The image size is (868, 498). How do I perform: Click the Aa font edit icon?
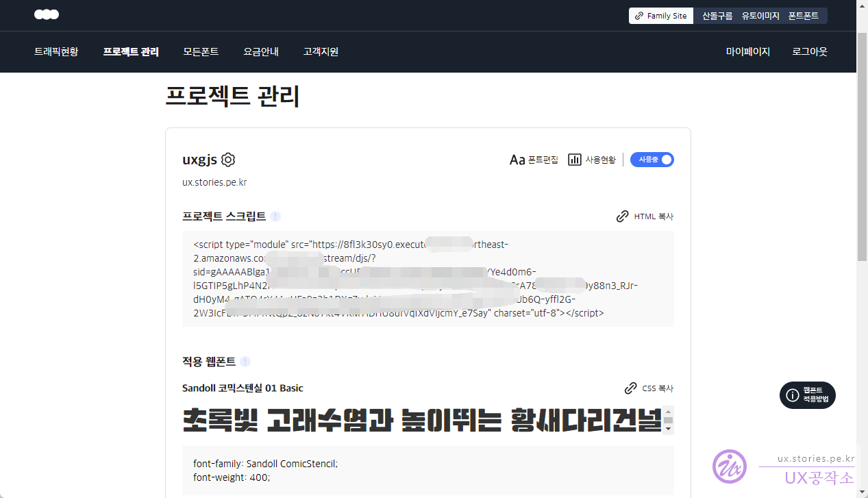[517, 160]
